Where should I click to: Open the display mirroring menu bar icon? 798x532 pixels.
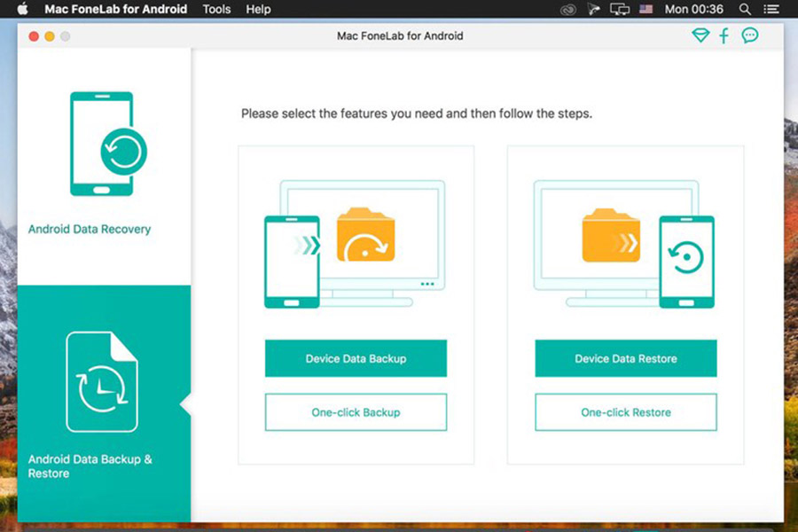[620, 9]
